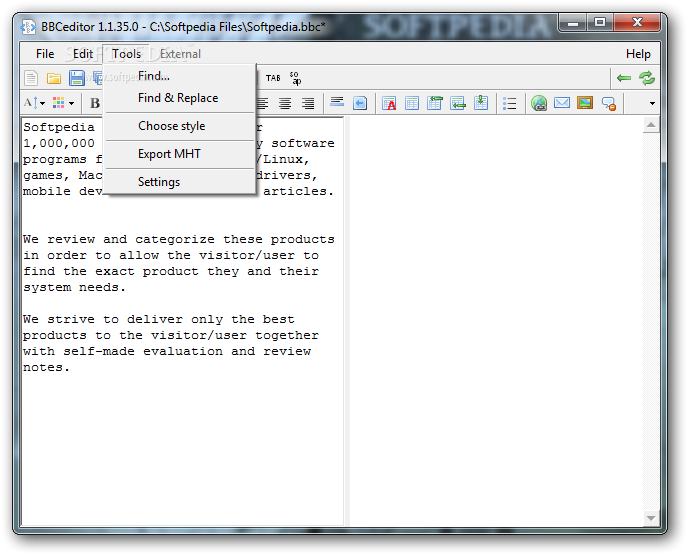Click the preview scrollbar up arrow
This screenshot has height=555, width=688.
click(x=651, y=125)
